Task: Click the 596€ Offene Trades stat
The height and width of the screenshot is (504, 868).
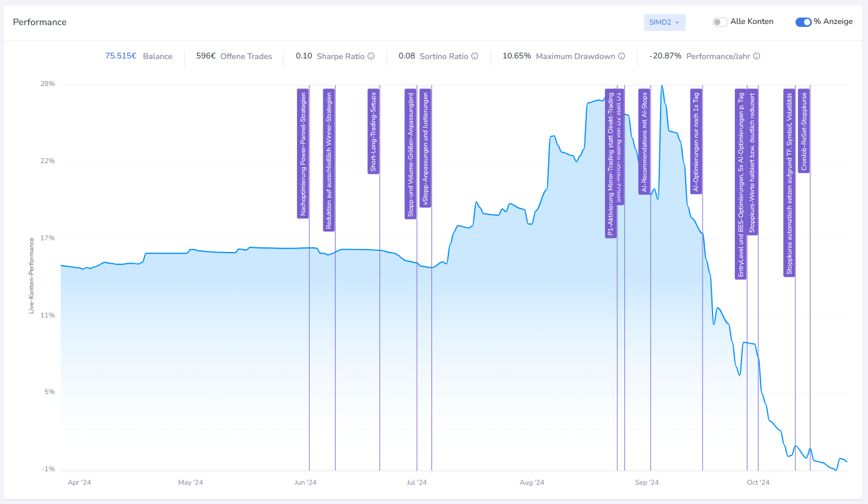Action: (x=234, y=56)
